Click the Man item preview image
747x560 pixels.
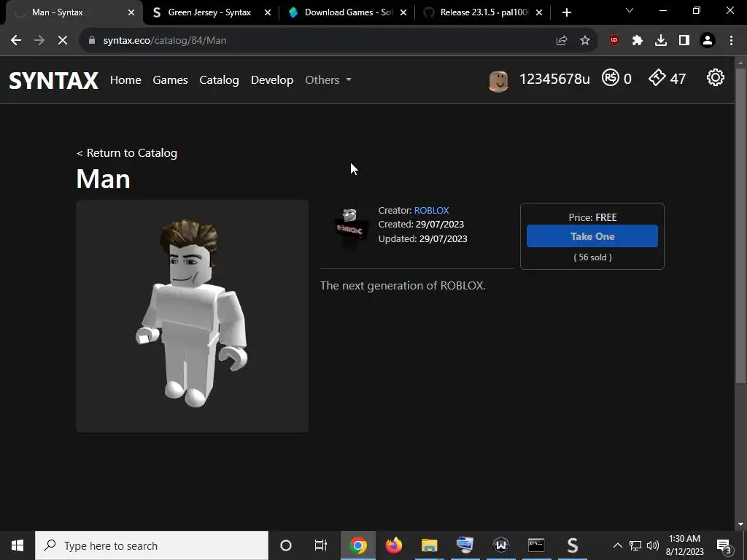click(x=192, y=316)
